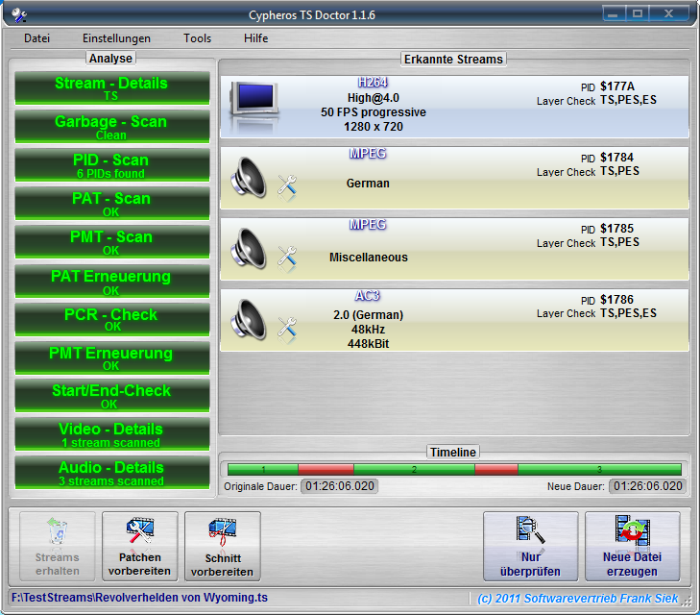Screen dimensions: 700x615
Task: Open PMT Erneuerung result
Action: pos(112,357)
